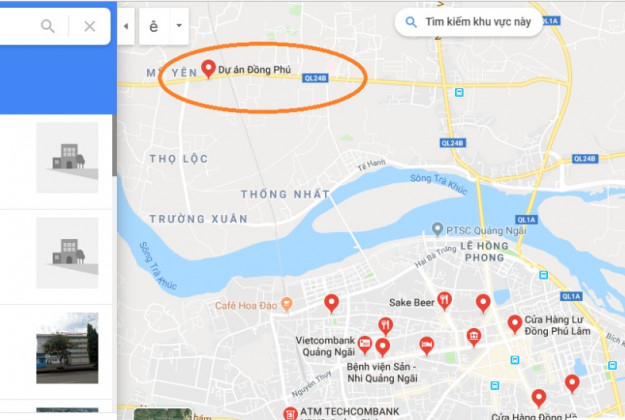Open the second placeholder building thumbnail result
This screenshot has height=420, width=625.
67,253
